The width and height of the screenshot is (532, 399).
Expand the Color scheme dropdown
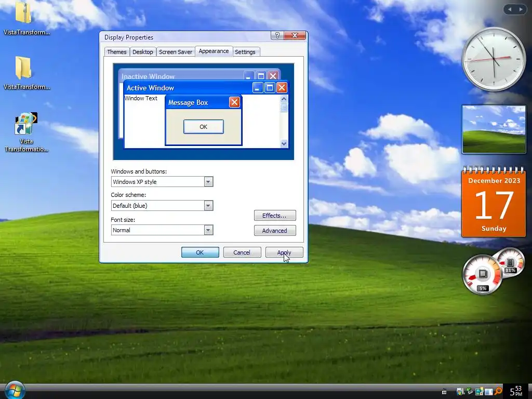pyautogui.click(x=162, y=206)
